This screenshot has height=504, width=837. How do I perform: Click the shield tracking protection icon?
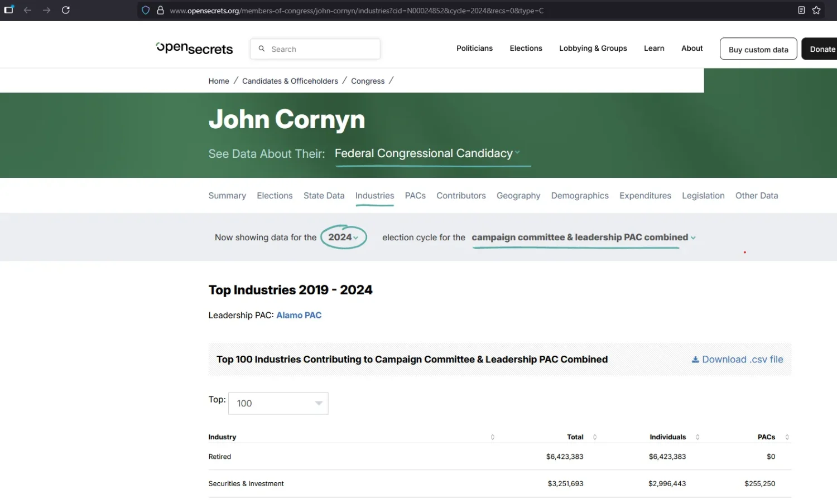point(146,10)
